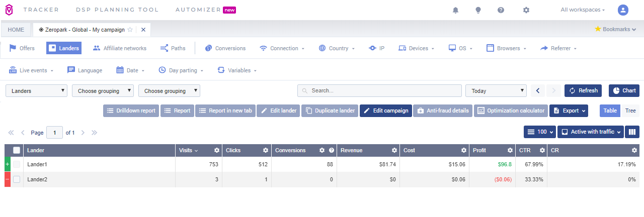Viewport: 644px width, 217px height.
Task: Expand the Active with traffic filter
Action: (x=590, y=132)
